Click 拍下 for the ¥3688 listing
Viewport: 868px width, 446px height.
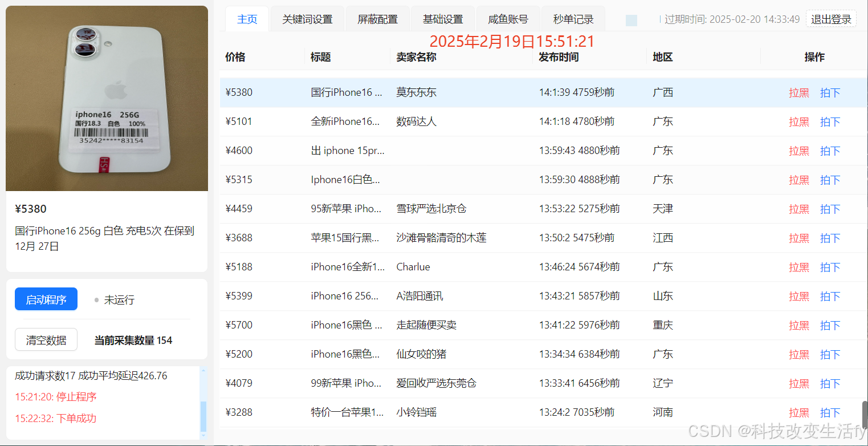tap(830, 238)
